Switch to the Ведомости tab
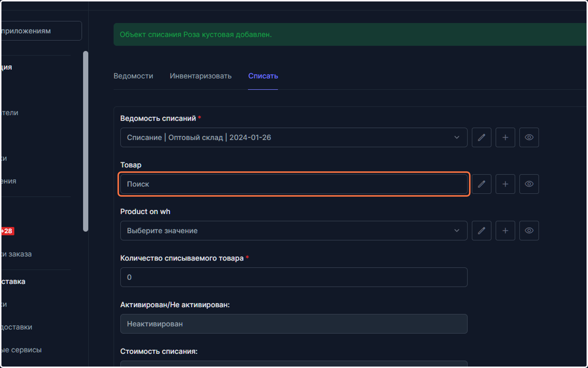 [x=133, y=76]
